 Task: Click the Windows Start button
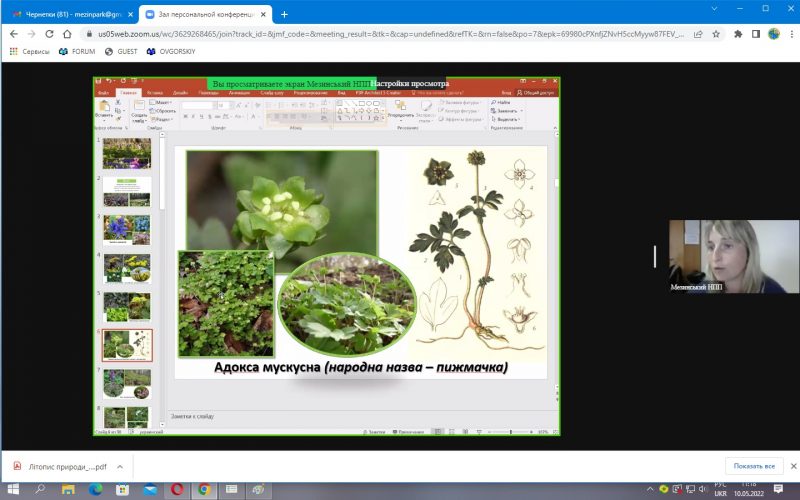(12, 489)
